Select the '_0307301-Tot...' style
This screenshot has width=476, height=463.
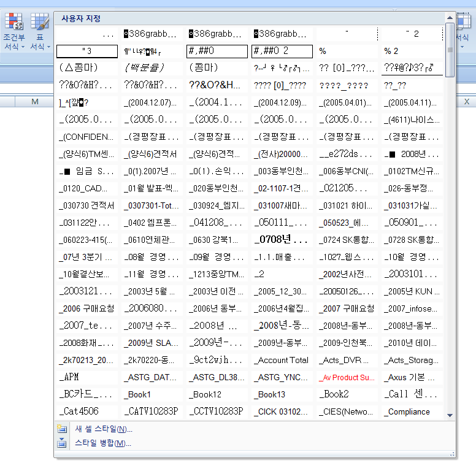152,205
